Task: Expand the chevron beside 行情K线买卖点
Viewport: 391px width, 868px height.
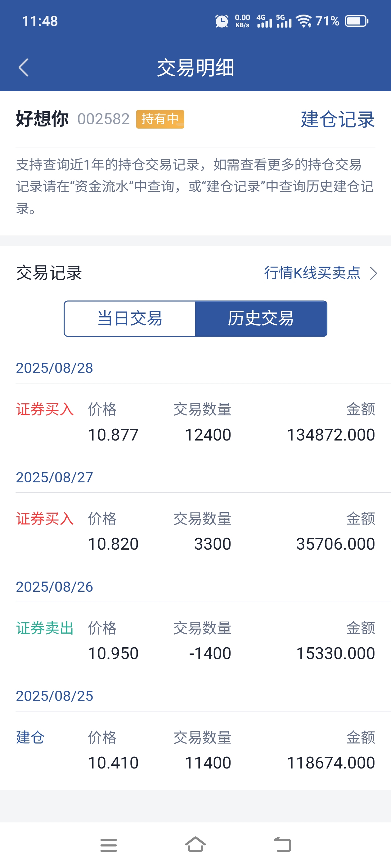Action: coord(373,273)
